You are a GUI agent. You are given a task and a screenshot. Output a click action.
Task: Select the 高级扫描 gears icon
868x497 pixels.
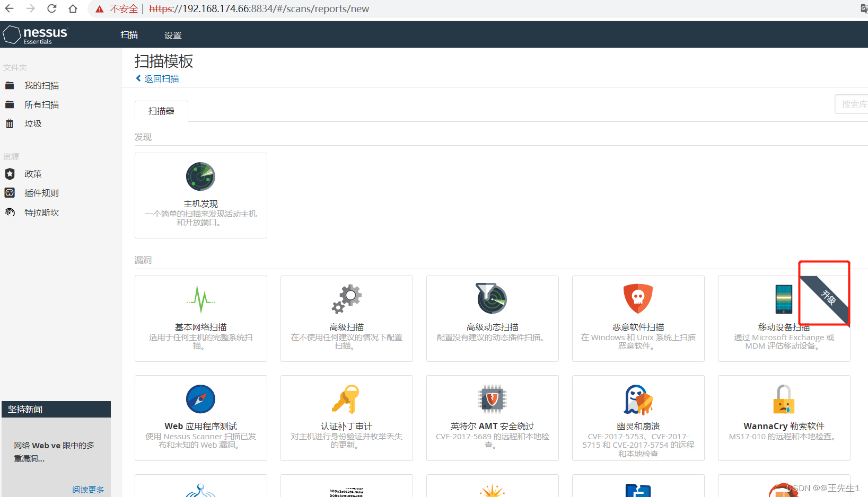click(x=347, y=299)
